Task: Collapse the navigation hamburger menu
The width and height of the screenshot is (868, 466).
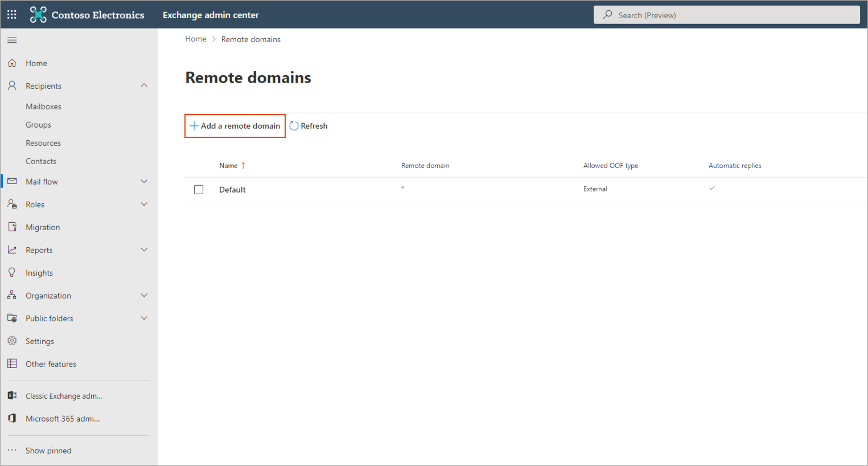Action: coord(12,40)
